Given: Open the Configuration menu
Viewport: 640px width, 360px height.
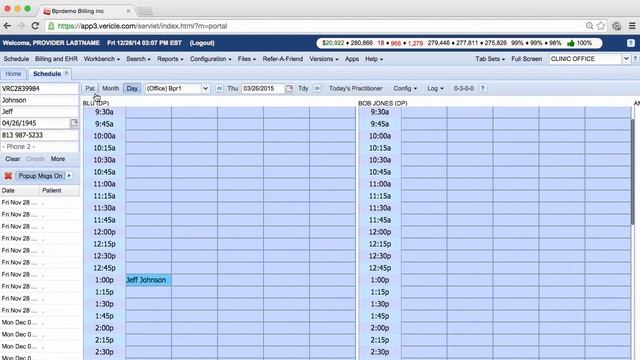Looking at the screenshot, I should [210, 59].
